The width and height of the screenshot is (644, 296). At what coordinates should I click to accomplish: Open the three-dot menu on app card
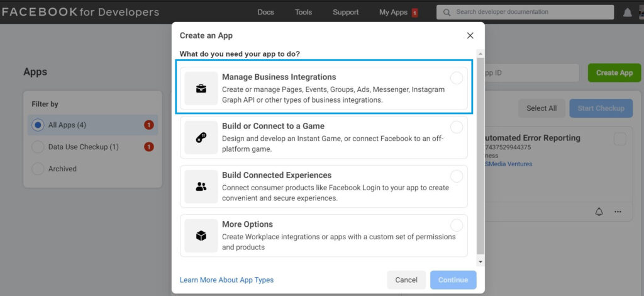point(618,212)
